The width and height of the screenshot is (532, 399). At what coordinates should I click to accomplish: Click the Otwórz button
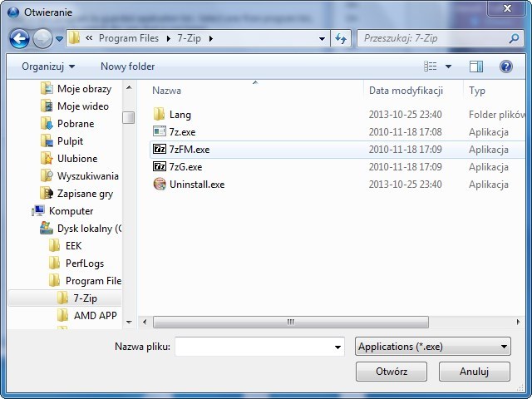[392, 372]
